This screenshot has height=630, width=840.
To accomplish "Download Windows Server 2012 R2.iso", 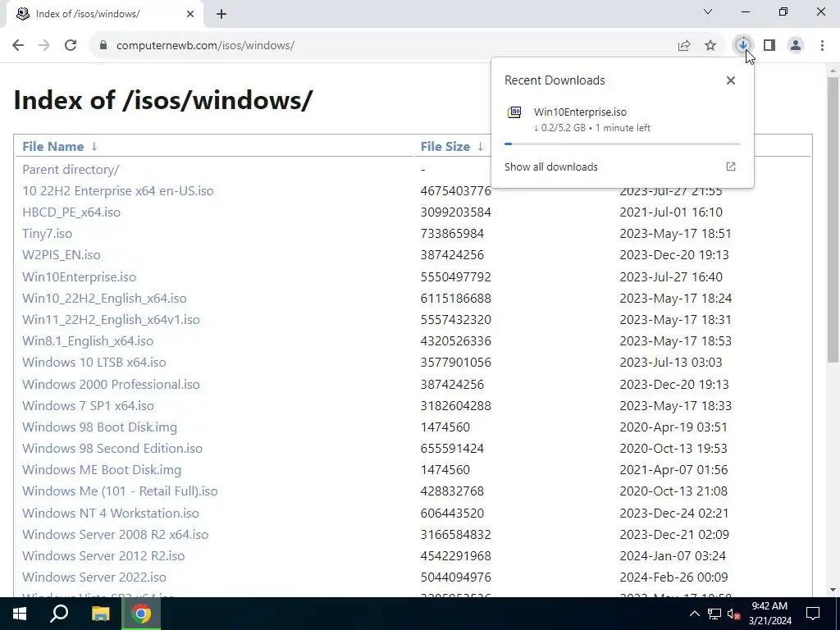I will tap(103, 556).
